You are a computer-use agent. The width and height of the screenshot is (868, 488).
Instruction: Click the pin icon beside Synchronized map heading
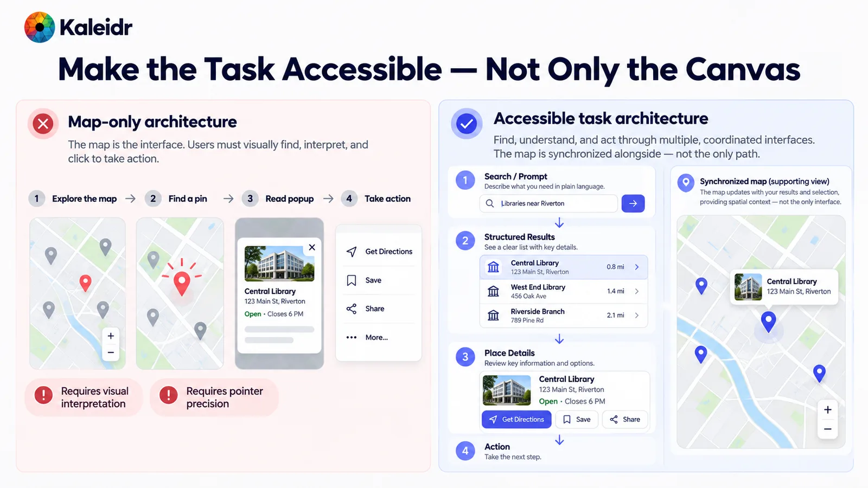686,183
